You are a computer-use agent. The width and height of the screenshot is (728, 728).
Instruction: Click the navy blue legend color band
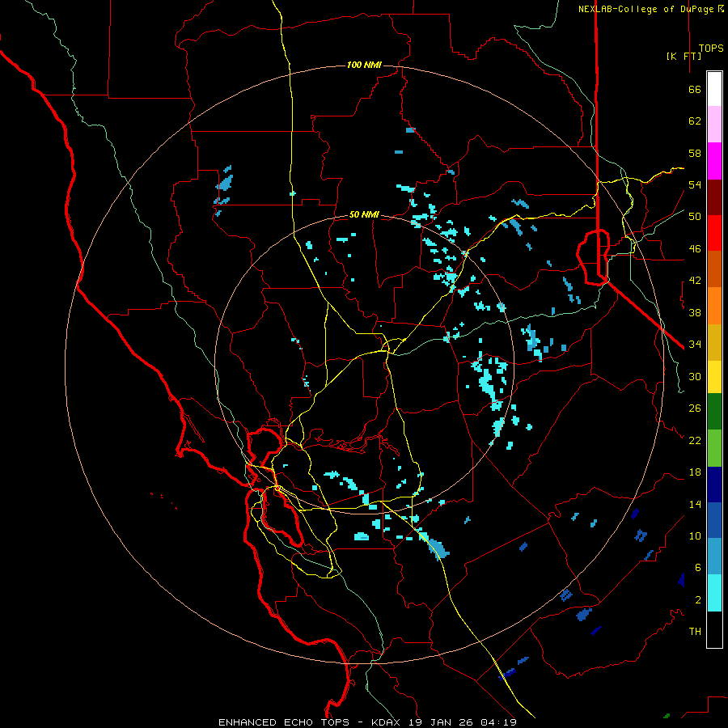[x=714, y=485]
